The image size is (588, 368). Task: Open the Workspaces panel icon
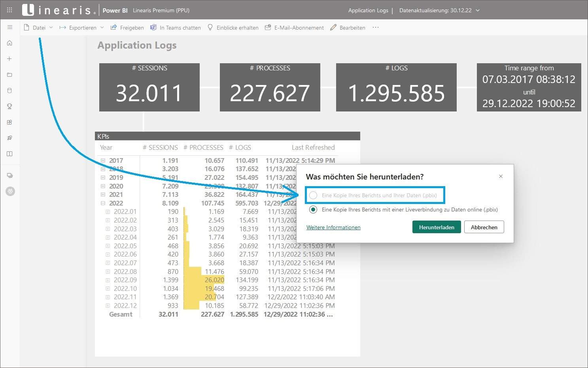pos(9,175)
